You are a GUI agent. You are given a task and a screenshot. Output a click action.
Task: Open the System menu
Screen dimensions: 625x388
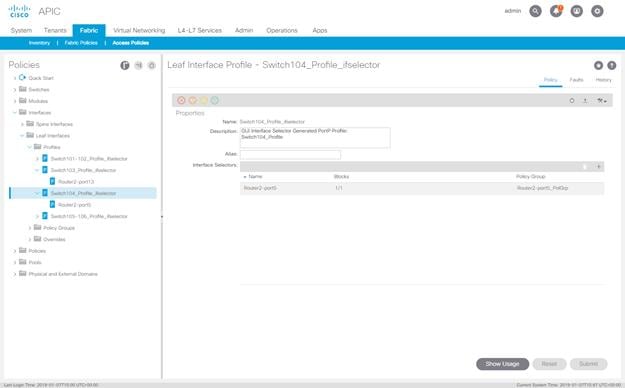[21, 30]
